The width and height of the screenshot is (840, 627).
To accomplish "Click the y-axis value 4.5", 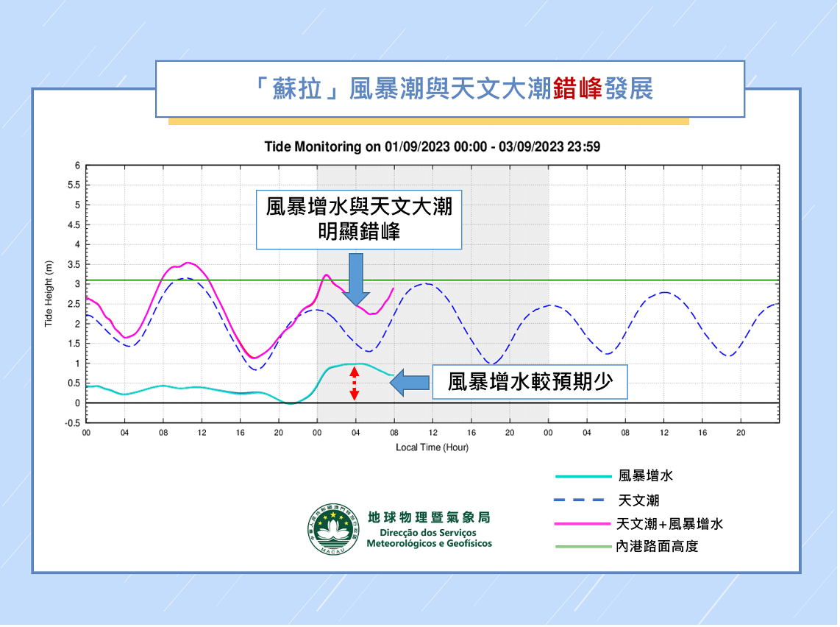I will tap(74, 226).
